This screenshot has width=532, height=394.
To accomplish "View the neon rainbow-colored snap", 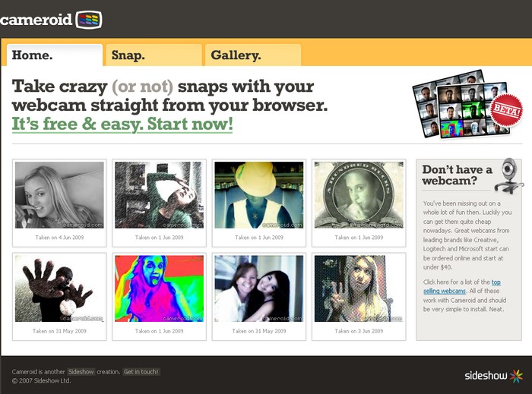I will [160, 288].
